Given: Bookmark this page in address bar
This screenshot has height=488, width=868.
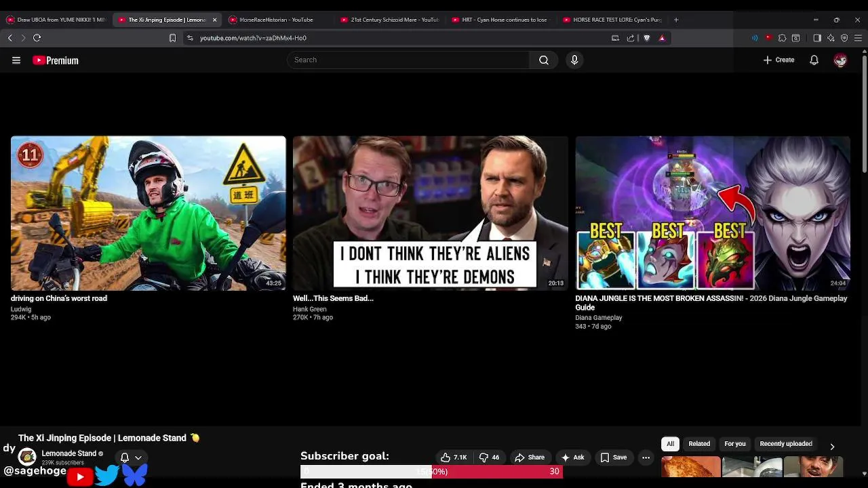Looking at the screenshot, I should (173, 38).
